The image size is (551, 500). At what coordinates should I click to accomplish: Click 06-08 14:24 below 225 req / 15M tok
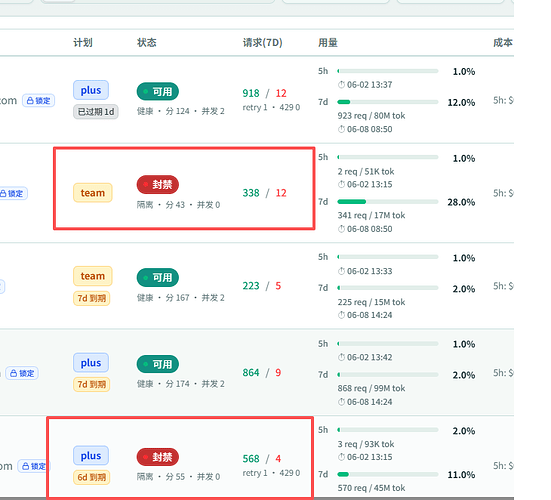pos(370,315)
